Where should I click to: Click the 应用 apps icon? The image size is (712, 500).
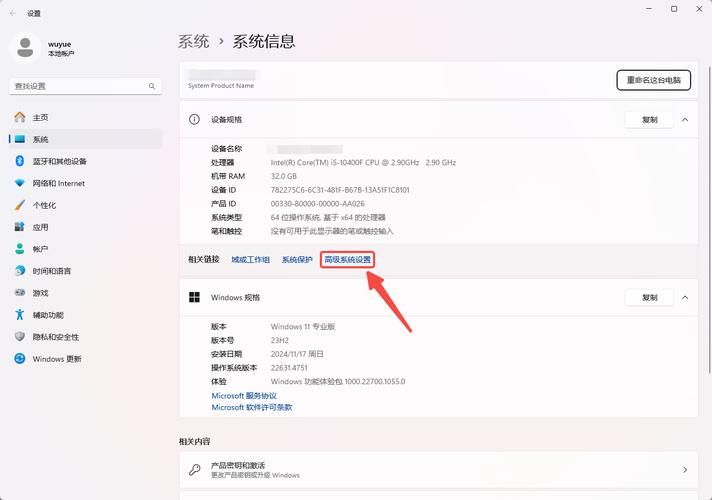pyautogui.click(x=20, y=227)
